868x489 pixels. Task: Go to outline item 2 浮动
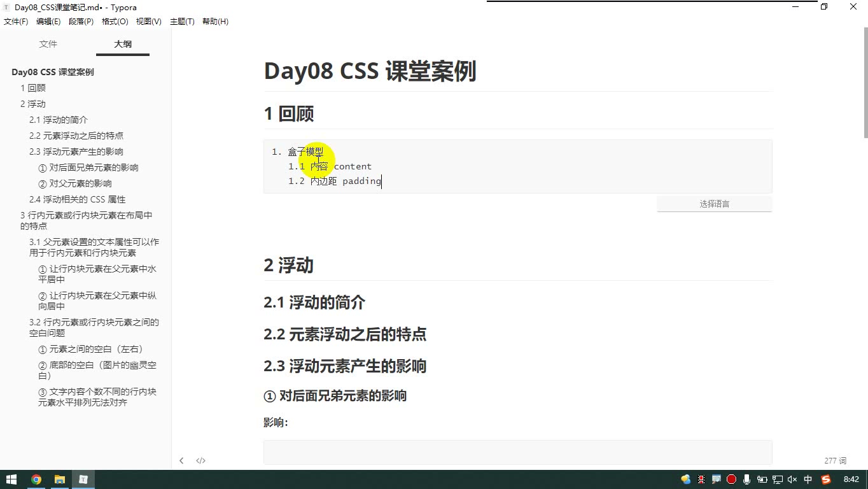click(33, 104)
